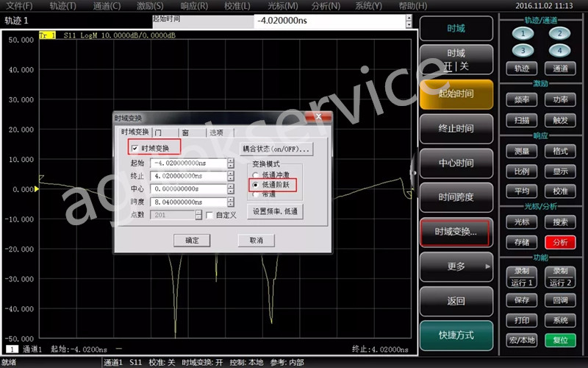Expand the 更多 softkey submenu
Image resolution: width=588 pixels, height=368 pixels.
point(456,266)
